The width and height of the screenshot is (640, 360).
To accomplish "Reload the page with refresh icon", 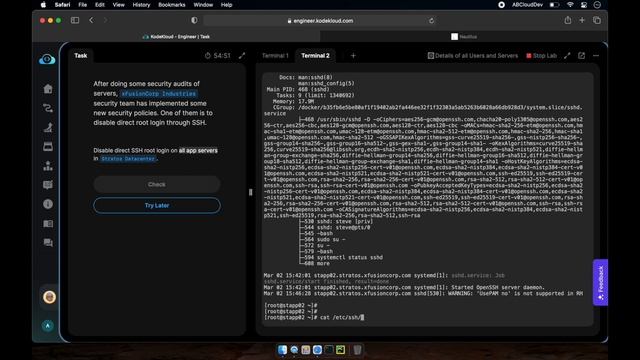I will click(x=431, y=20).
